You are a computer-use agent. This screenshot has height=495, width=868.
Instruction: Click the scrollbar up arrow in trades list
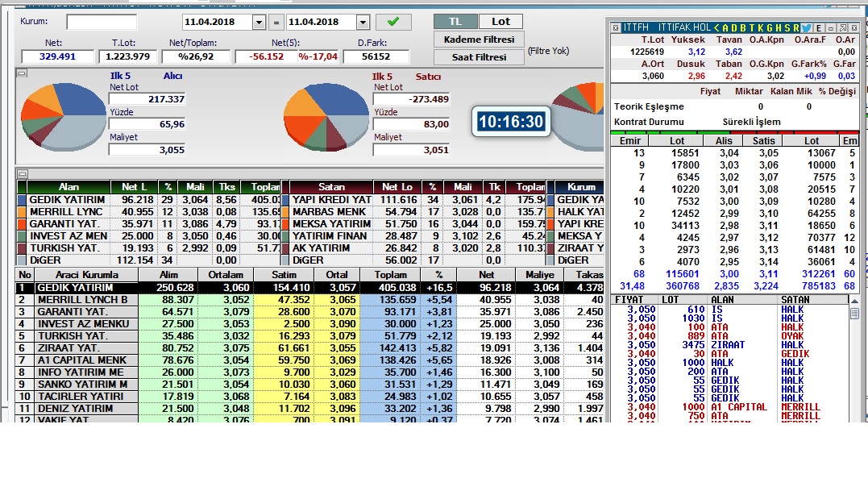click(x=854, y=301)
